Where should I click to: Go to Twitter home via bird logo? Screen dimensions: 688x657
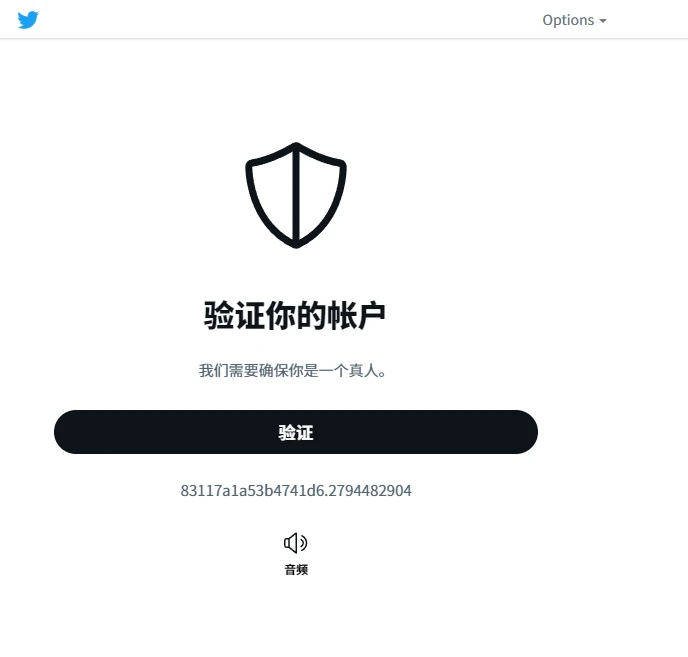pos(28,20)
